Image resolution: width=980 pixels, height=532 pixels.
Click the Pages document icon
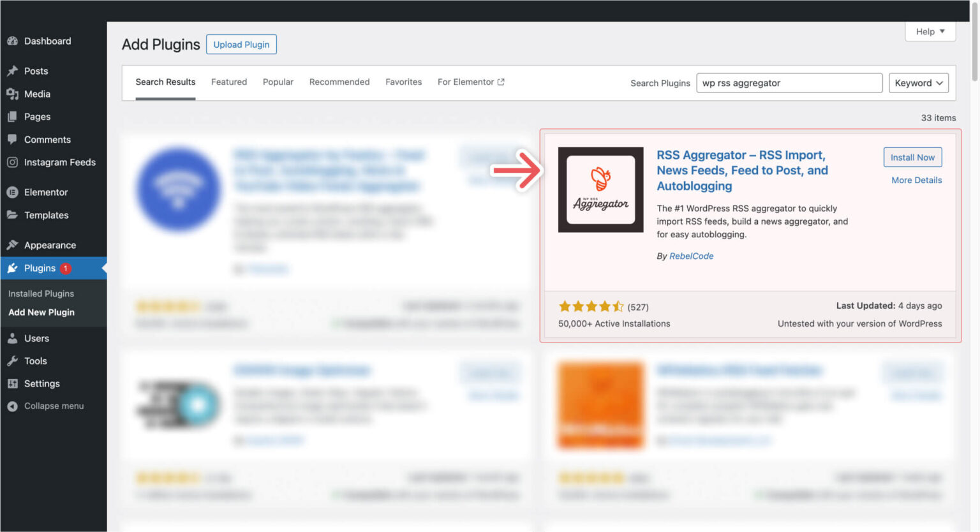tap(12, 117)
